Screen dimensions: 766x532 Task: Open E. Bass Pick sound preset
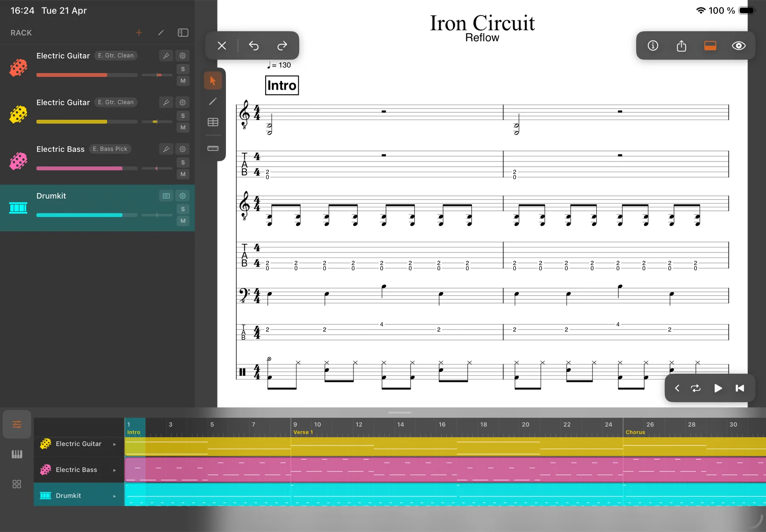(110, 149)
